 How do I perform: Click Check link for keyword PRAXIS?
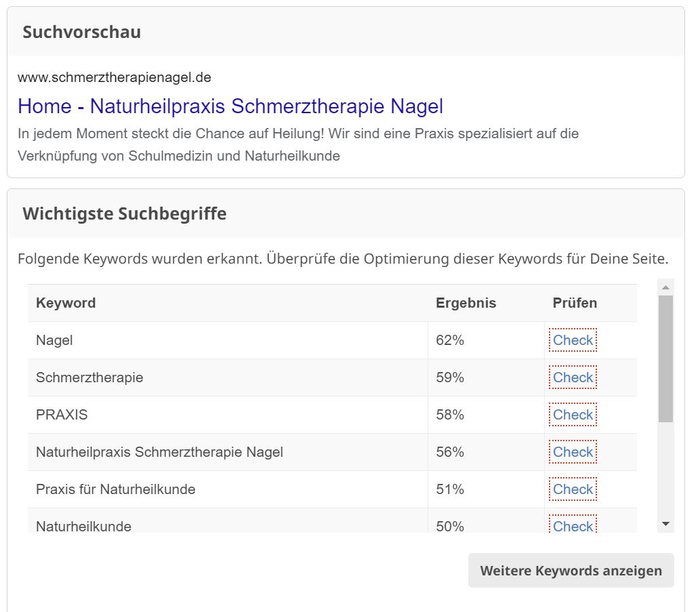coord(573,415)
